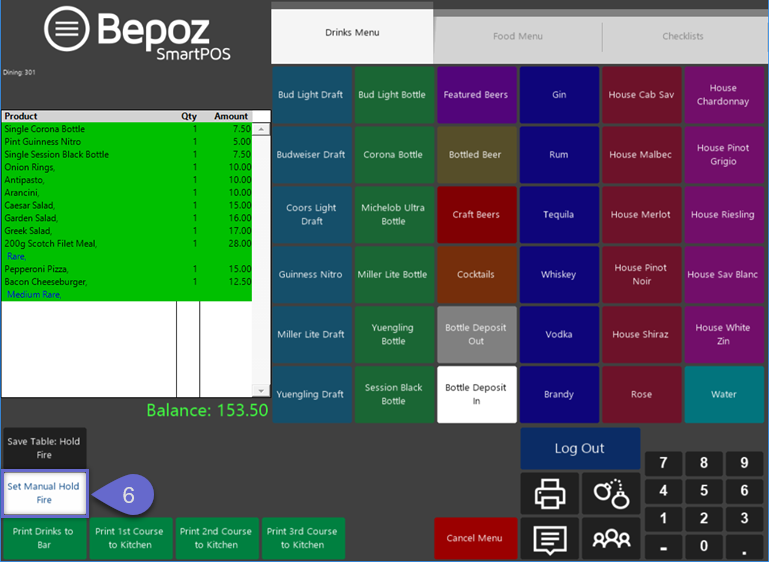769x562 pixels.
Task: Open the Bepoz hamburger menu icon
Action: coord(67,28)
